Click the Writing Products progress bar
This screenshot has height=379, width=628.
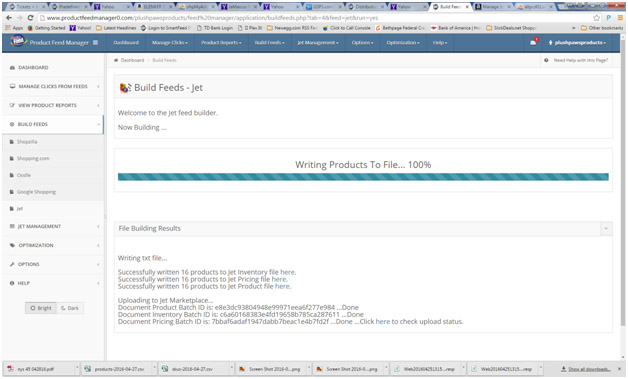[x=363, y=177]
